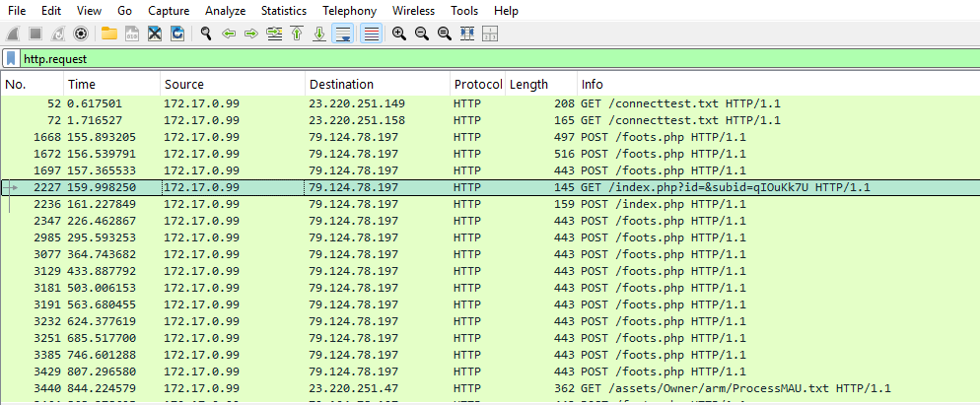Select packet 3440 GET ProcessMAU.txt
980x405 pixels.
point(490,389)
